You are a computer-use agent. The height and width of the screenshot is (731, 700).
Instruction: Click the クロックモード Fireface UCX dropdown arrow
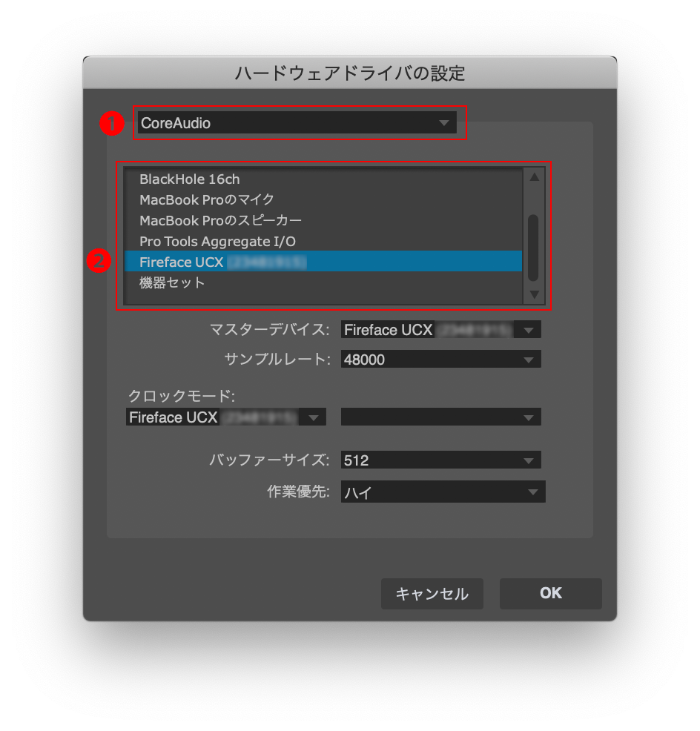tap(314, 417)
